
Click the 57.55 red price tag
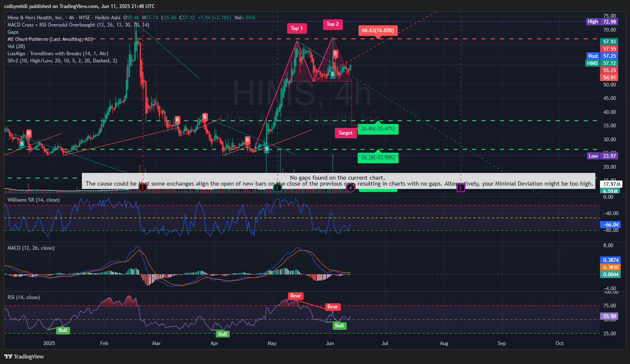point(609,49)
